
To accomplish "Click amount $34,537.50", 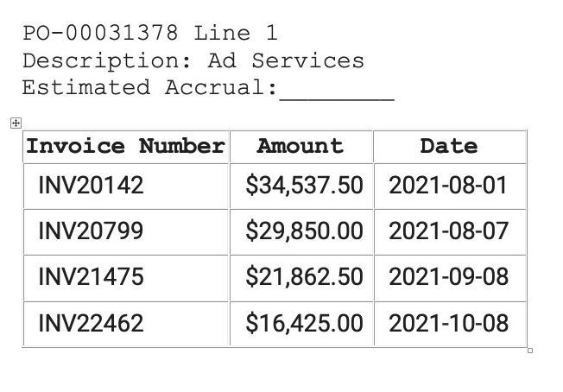I will click(304, 186).
